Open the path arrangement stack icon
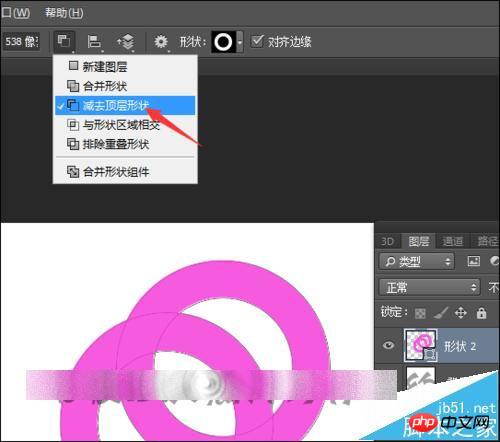The height and width of the screenshot is (442, 500). [126, 42]
